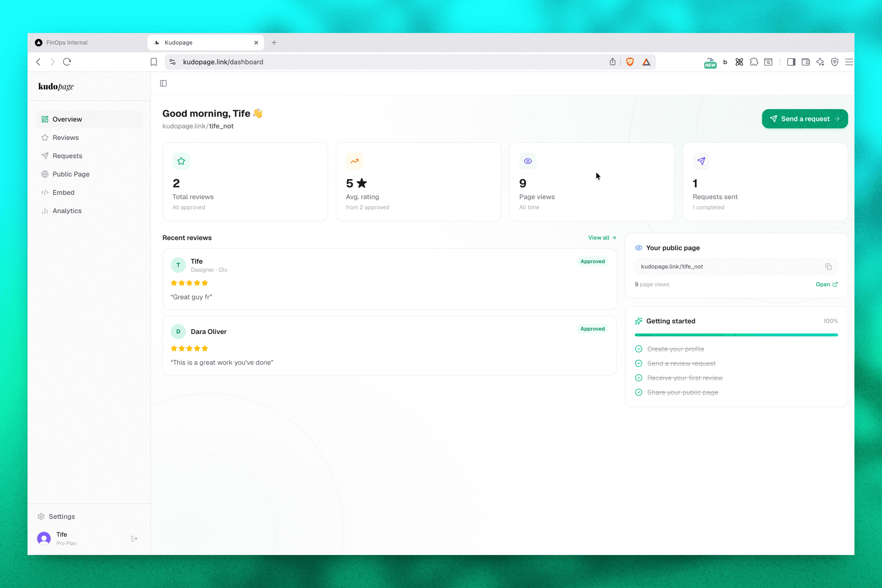Image resolution: width=882 pixels, height=588 pixels.
Task: Click the extension icon with NEW badge
Action: (710, 63)
